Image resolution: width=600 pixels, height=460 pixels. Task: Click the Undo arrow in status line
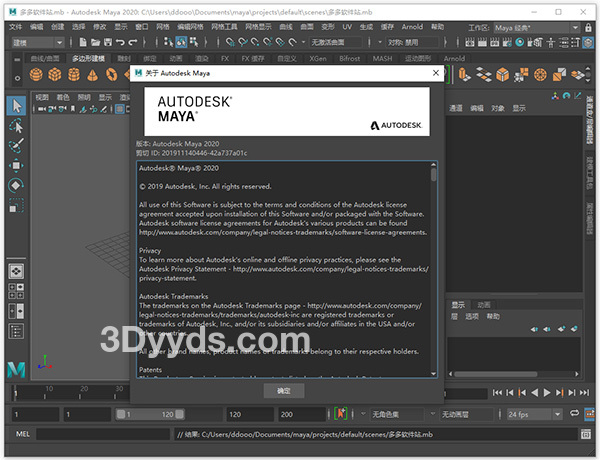click(x=119, y=43)
